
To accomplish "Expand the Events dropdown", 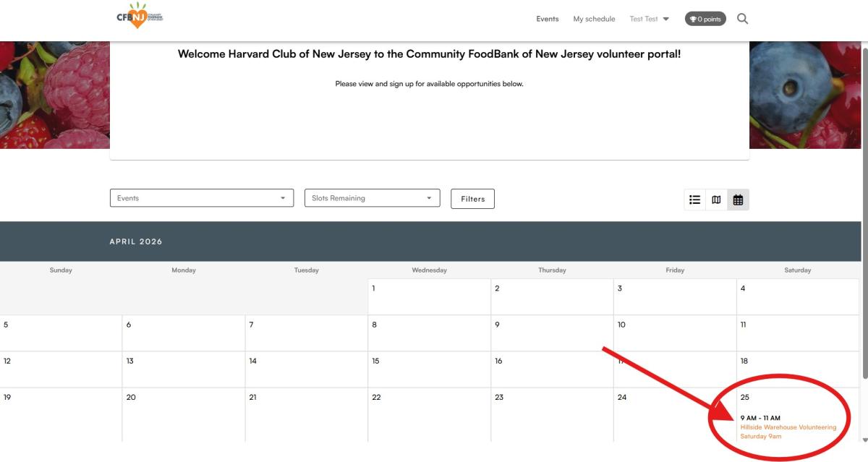I will tap(202, 198).
